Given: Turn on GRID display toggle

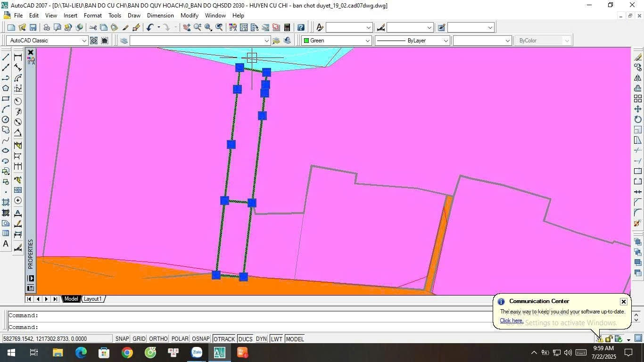Looking at the screenshot, I should click(x=139, y=339).
